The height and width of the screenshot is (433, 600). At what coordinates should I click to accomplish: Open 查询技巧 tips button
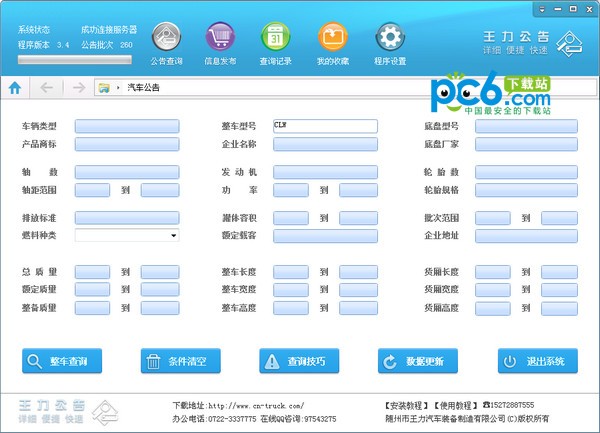(299, 361)
